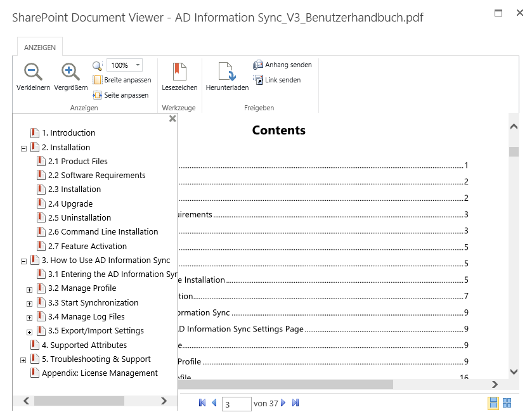
Task: Fit page with Seite anpassen
Action: tap(120, 95)
